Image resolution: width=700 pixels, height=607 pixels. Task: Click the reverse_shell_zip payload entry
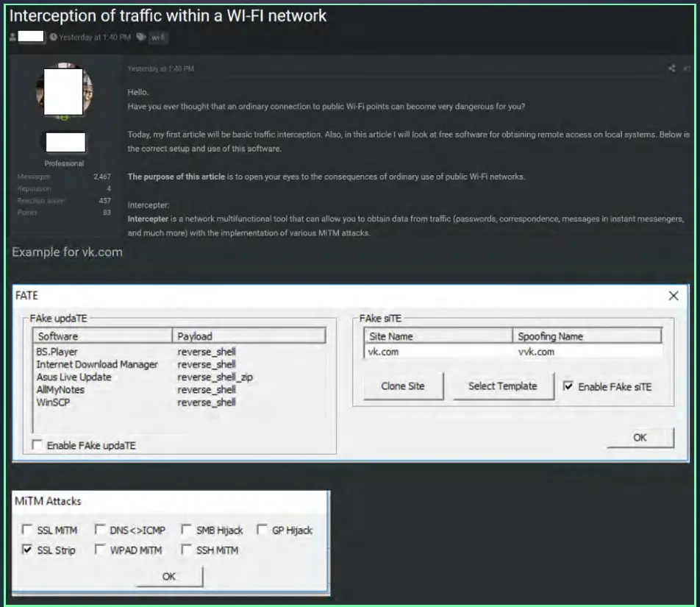click(215, 377)
